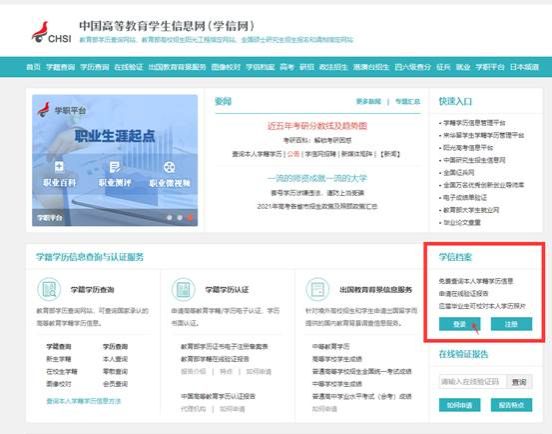The image size is (552, 434).
Task: Open 毕业论文查重 quick link
Action: click(462, 222)
